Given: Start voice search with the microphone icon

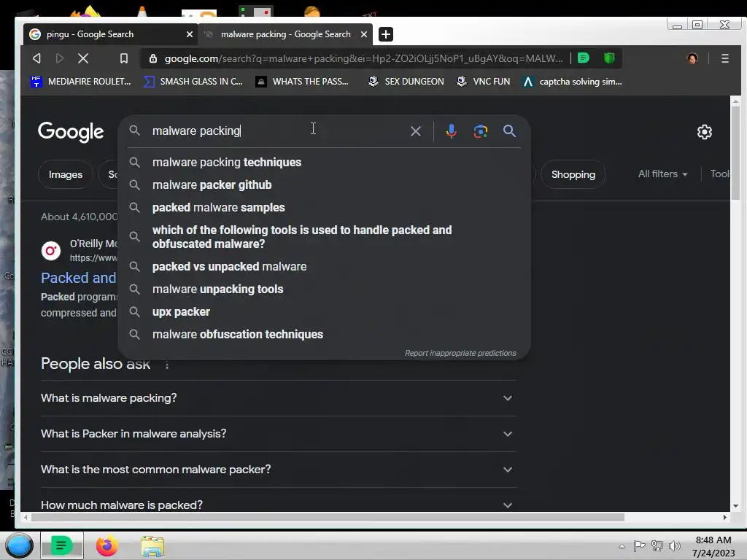Looking at the screenshot, I should 451,131.
